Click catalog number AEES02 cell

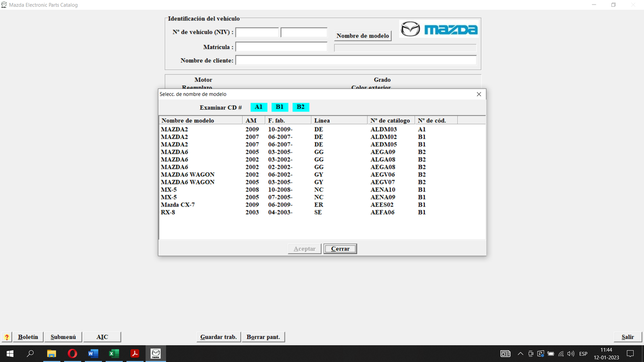tap(382, 205)
